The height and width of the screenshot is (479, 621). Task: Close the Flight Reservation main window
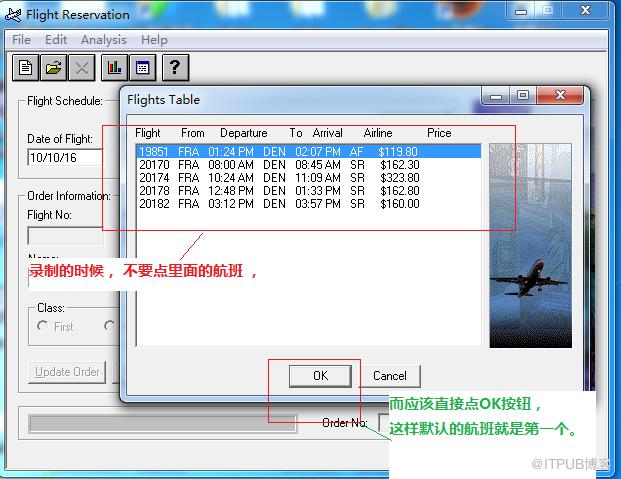585,10
